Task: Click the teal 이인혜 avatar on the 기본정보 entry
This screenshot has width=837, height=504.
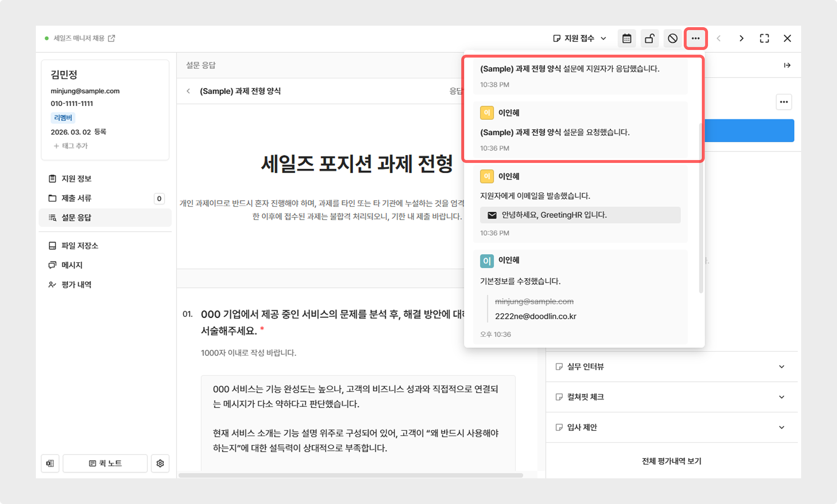Action: click(487, 261)
